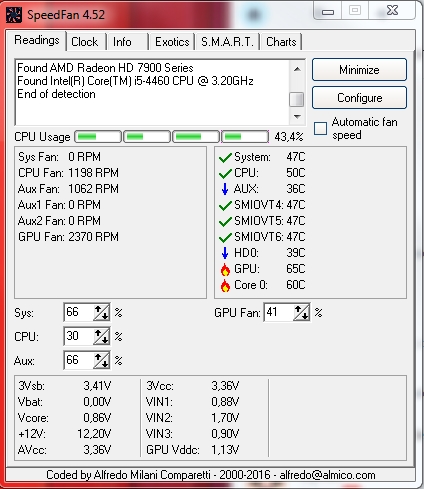Screen dimensions: 424x489
Task: Click the green check icon beside System temperature
Action: click(x=225, y=157)
